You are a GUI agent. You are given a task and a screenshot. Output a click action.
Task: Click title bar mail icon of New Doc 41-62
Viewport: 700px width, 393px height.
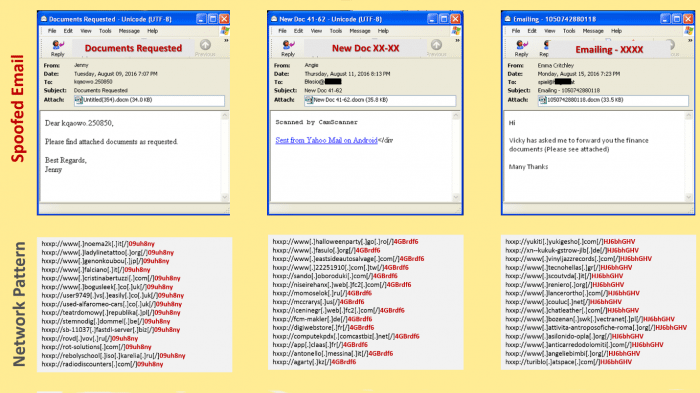(x=274, y=19)
